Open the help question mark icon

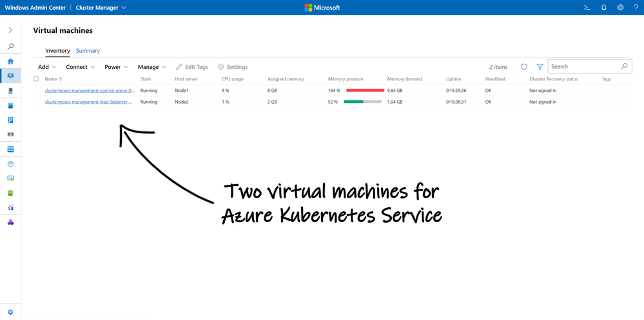(x=636, y=7)
